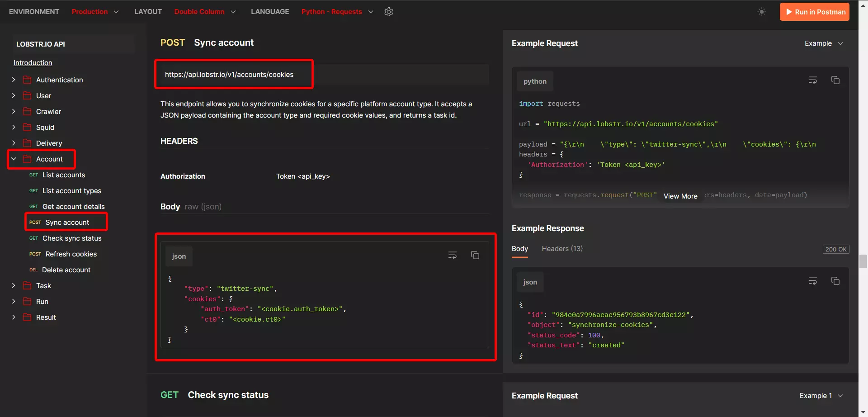Open the settings gear in the top bar

389,11
